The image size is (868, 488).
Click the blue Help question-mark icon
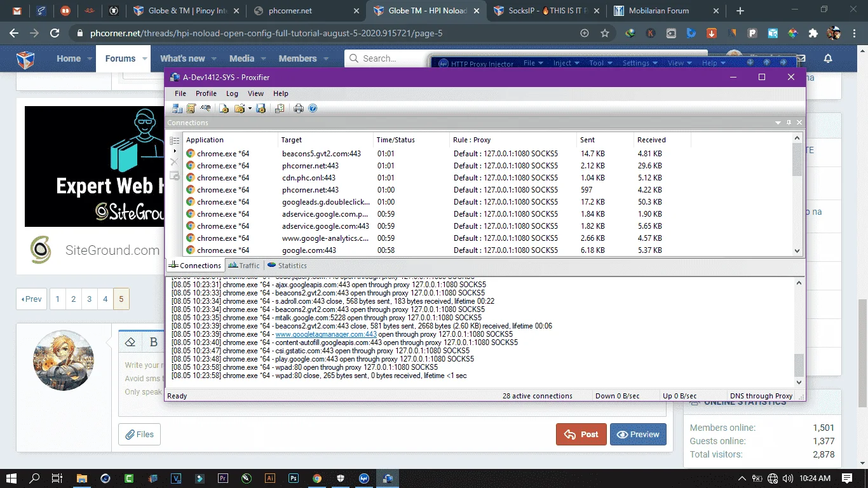[x=313, y=109]
